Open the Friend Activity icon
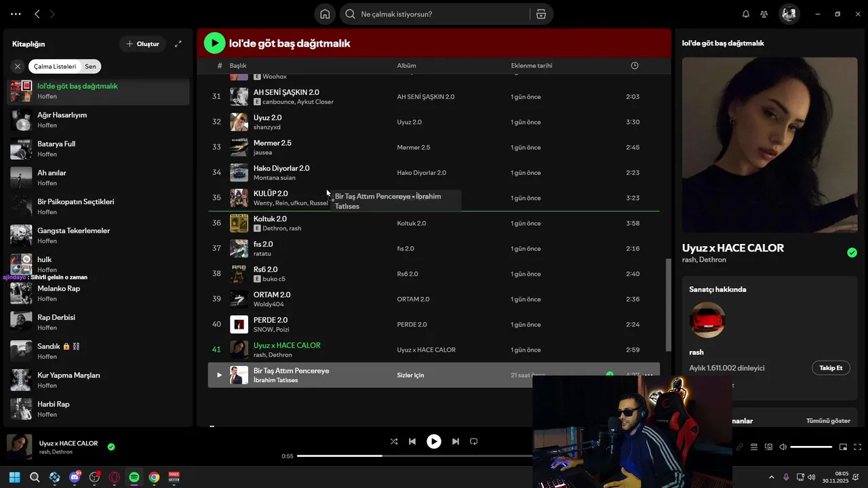The image size is (868, 488). pos(764,14)
